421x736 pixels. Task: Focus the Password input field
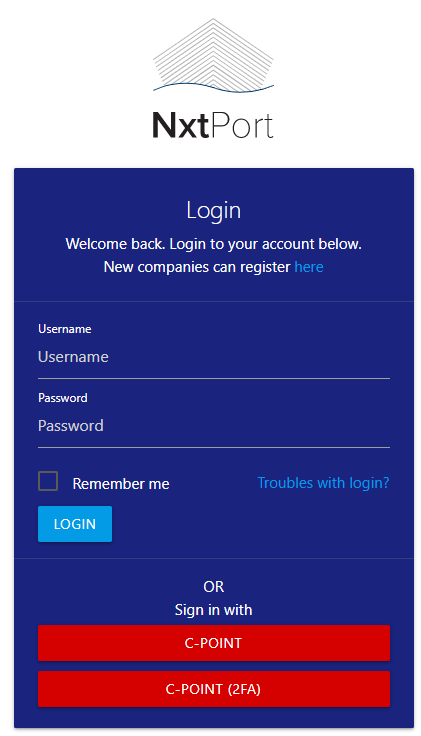(x=214, y=426)
